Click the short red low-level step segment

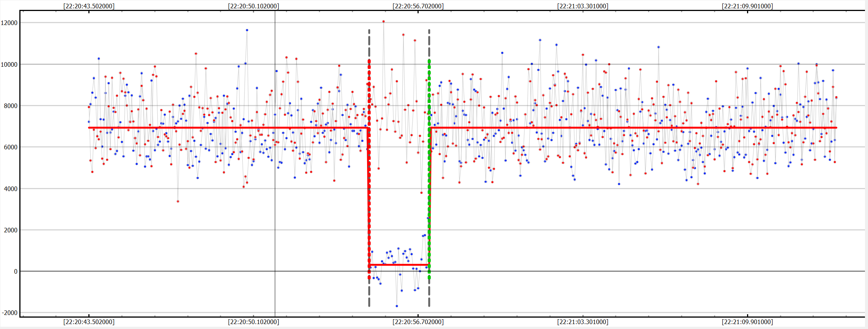pyautogui.click(x=399, y=265)
